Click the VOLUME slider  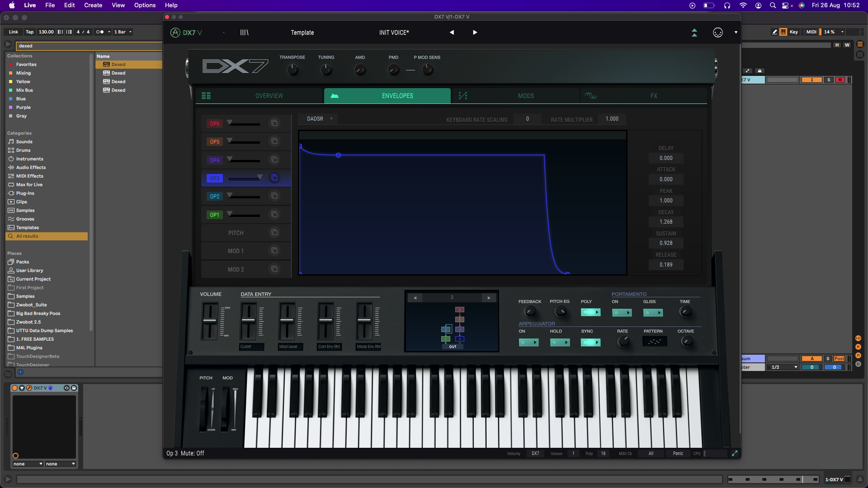[210, 321]
